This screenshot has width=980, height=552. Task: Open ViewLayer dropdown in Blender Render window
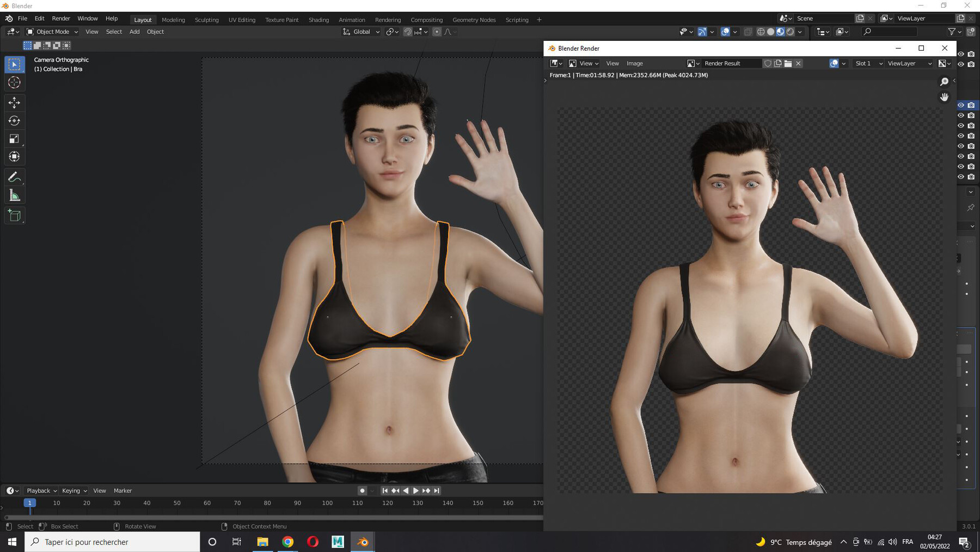909,63
